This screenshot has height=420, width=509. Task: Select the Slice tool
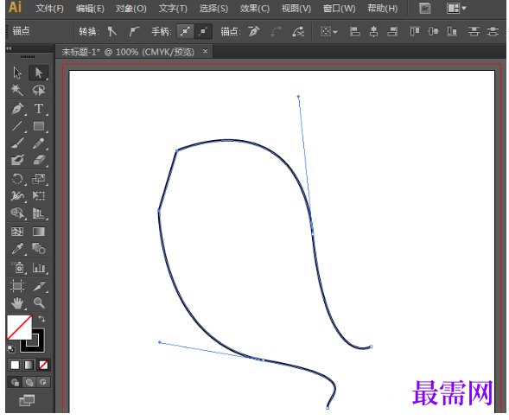pyautogui.click(x=39, y=286)
